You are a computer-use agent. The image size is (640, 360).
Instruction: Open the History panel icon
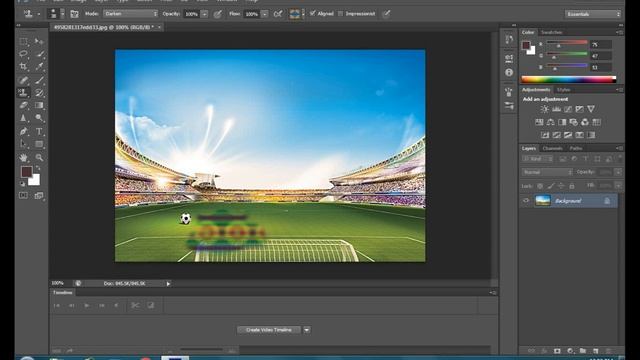[509, 40]
